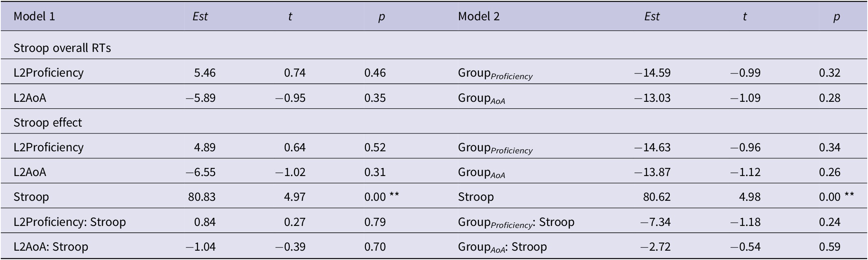The image size is (868, 260).
Task: Select the Stroop overall RTs section heading
Action: (x=62, y=48)
